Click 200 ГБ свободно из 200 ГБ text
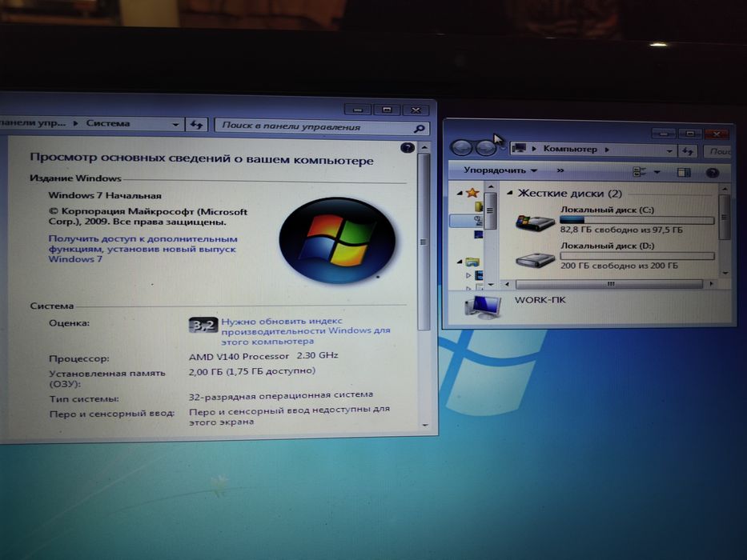 pos(619,266)
